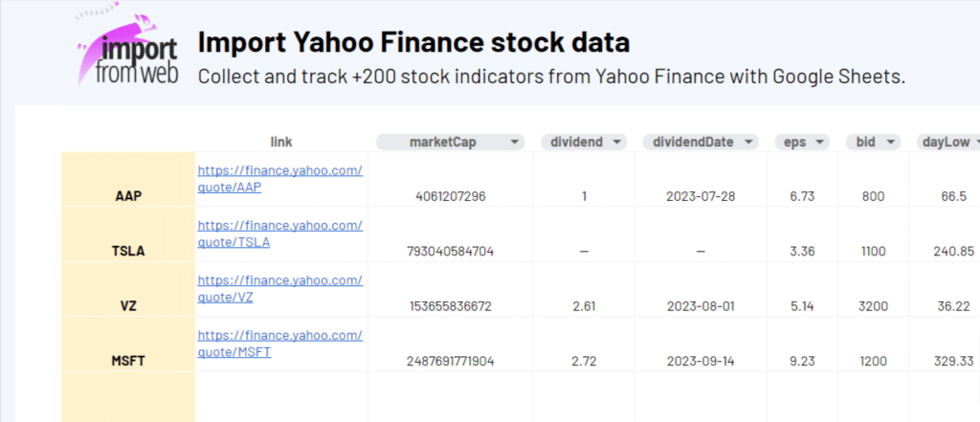Follow the finance.yahoo.com/quote/TSLA link
Image resolution: width=980 pixels, height=422 pixels.
pyautogui.click(x=279, y=233)
